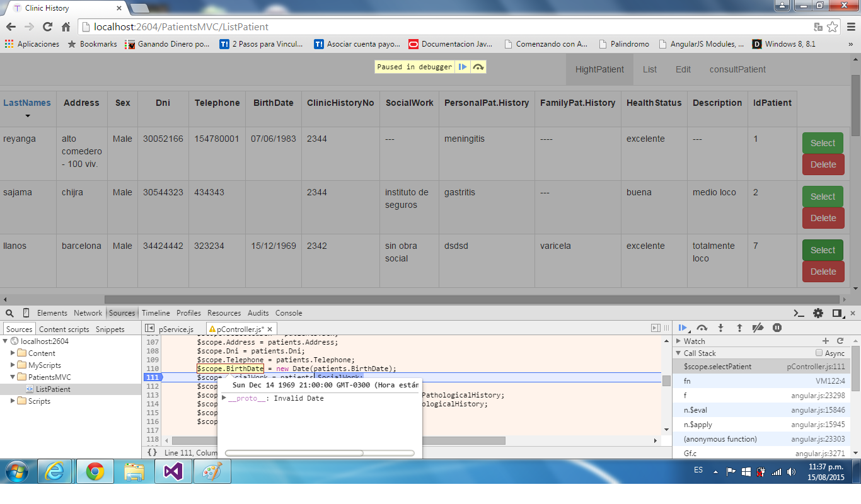The image size is (861, 504).
Task: Collapse the PatientsMVC folder
Action: (13, 377)
